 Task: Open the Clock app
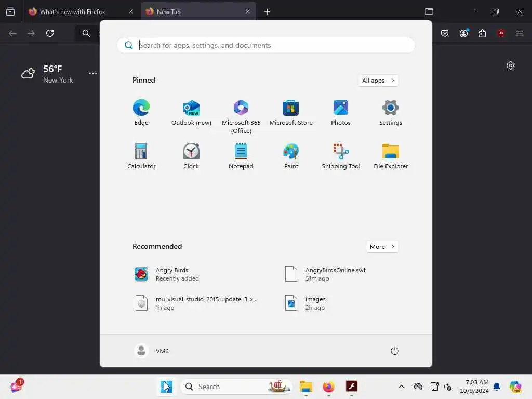click(x=191, y=156)
